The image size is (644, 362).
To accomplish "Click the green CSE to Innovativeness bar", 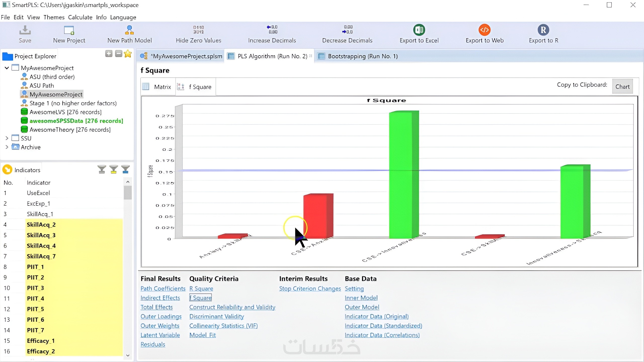I will (x=404, y=174).
